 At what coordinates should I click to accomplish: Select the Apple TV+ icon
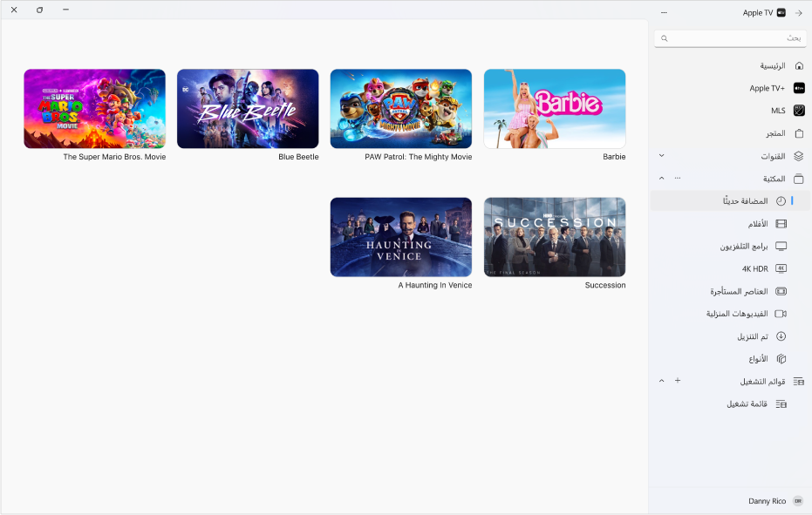pyautogui.click(x=799, y=88)
